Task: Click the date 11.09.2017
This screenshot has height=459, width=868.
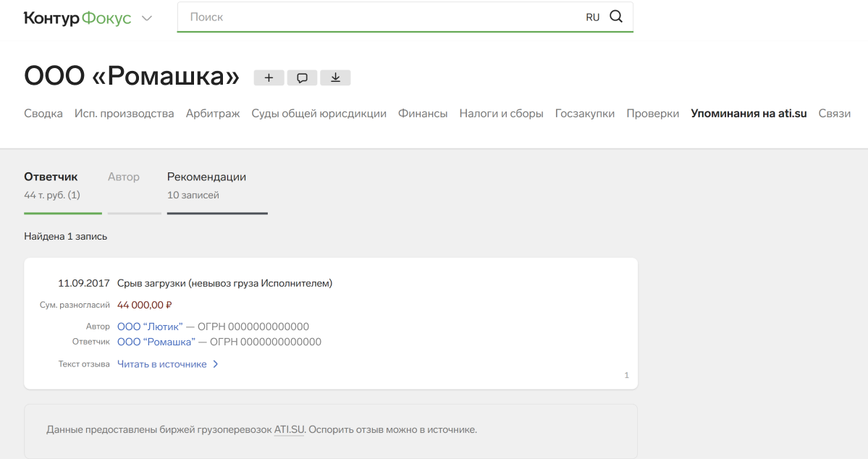Action: (x=83, y=284)
